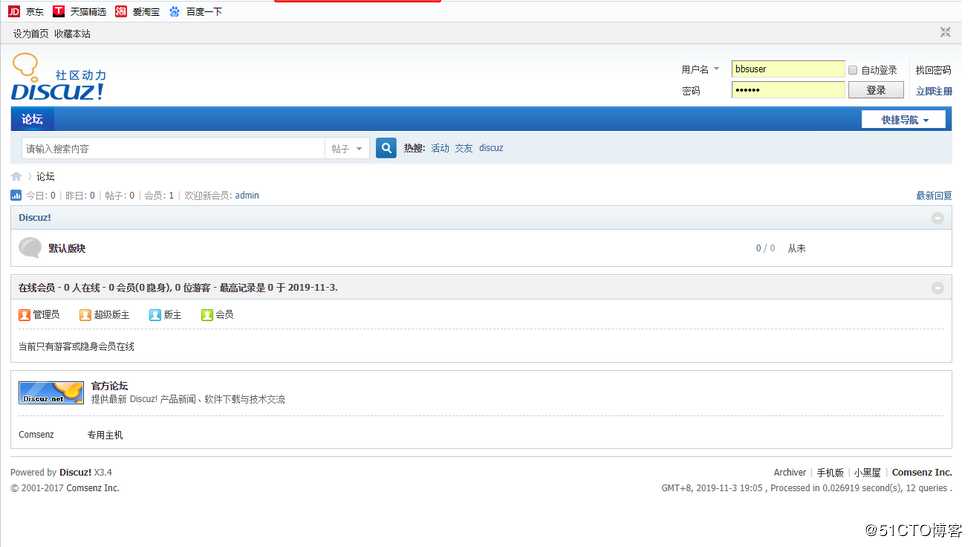Select the 论坛 navigation tab
Viewport: 972px width, 547px height.
point(32,119)
